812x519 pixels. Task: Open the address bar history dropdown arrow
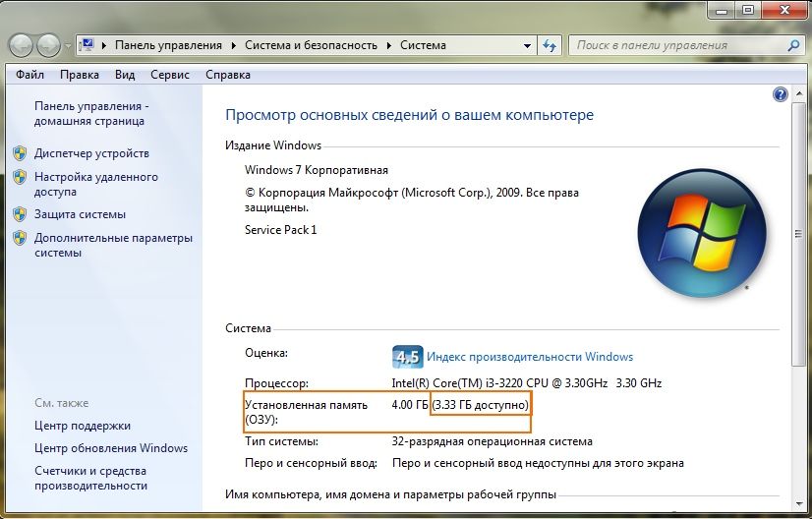point(527,45)
